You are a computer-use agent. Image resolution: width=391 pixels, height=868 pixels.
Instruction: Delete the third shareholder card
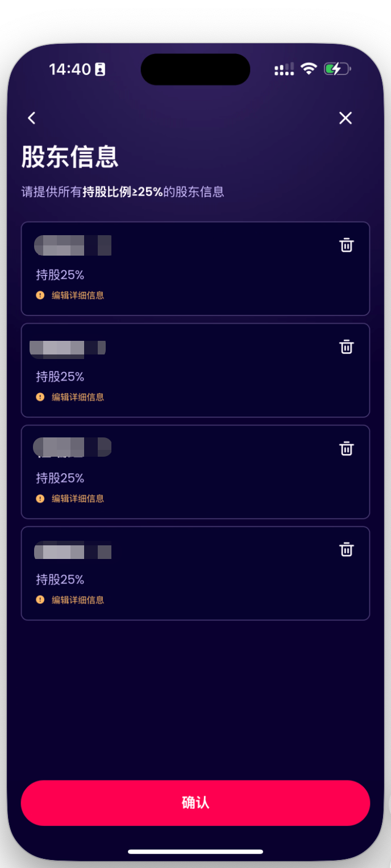point(347,448)
